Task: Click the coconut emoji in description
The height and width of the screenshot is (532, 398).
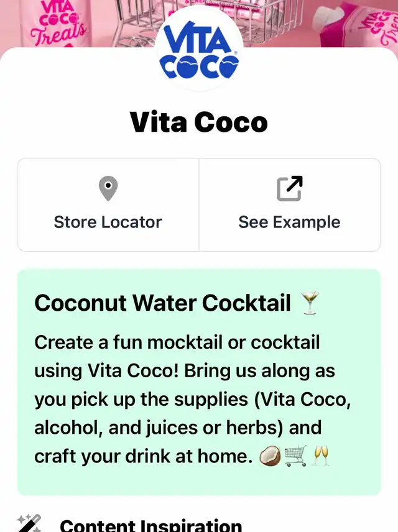Action: pyautogui.click(x=271, y=456)
